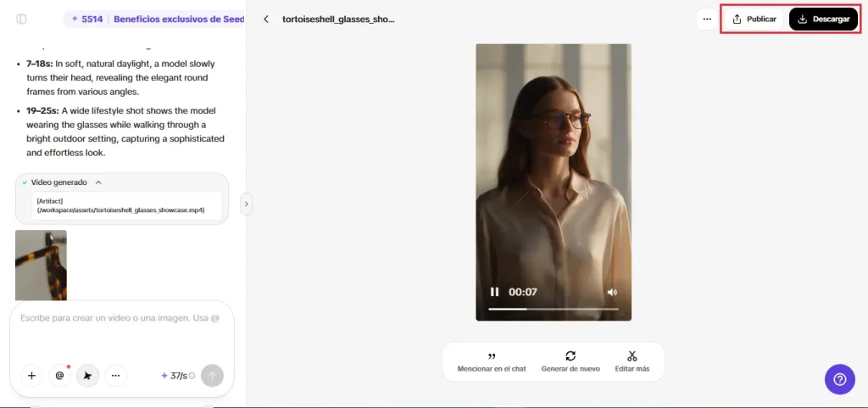
Task: Click the 7–18s description paragraph
Action: [x=120, y=77]
